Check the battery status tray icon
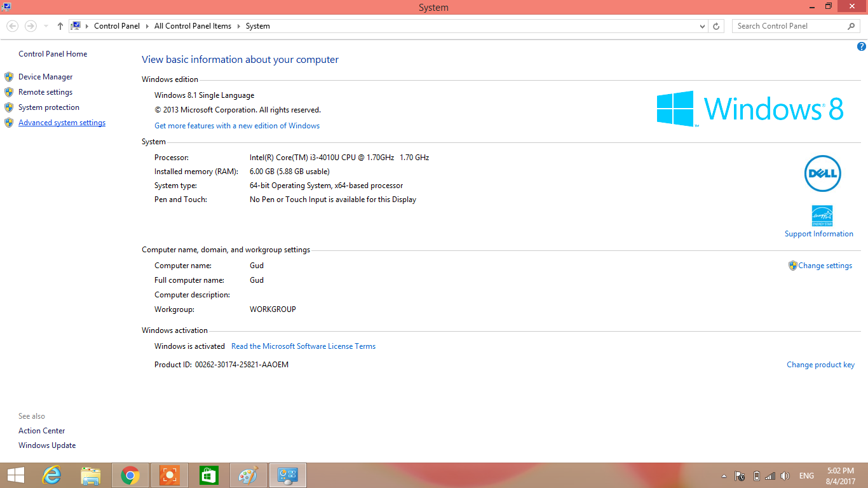Screen dimensions: 868x488 [756, 476]
